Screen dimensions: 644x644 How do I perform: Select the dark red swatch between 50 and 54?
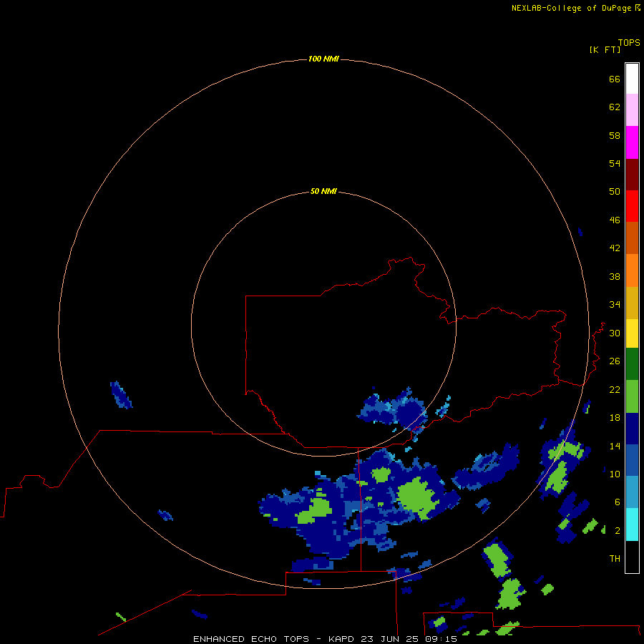pyautogui.click(x=632, y=174)
